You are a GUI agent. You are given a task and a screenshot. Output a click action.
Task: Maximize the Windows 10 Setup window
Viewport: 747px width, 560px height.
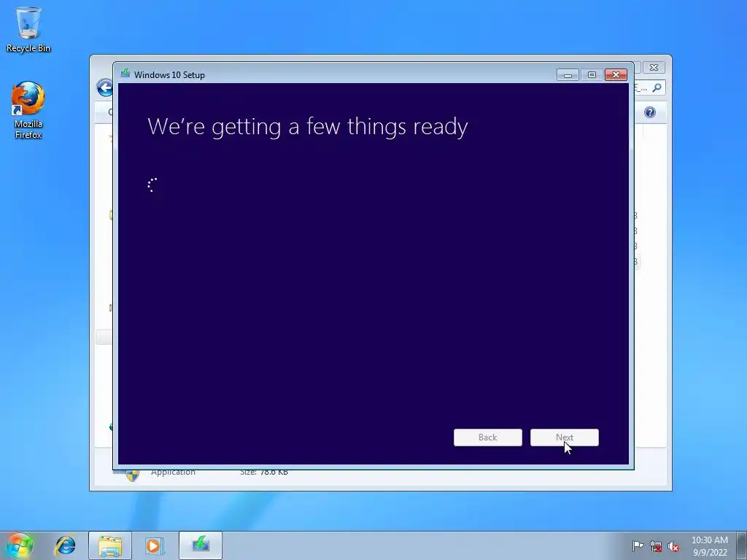592,75
